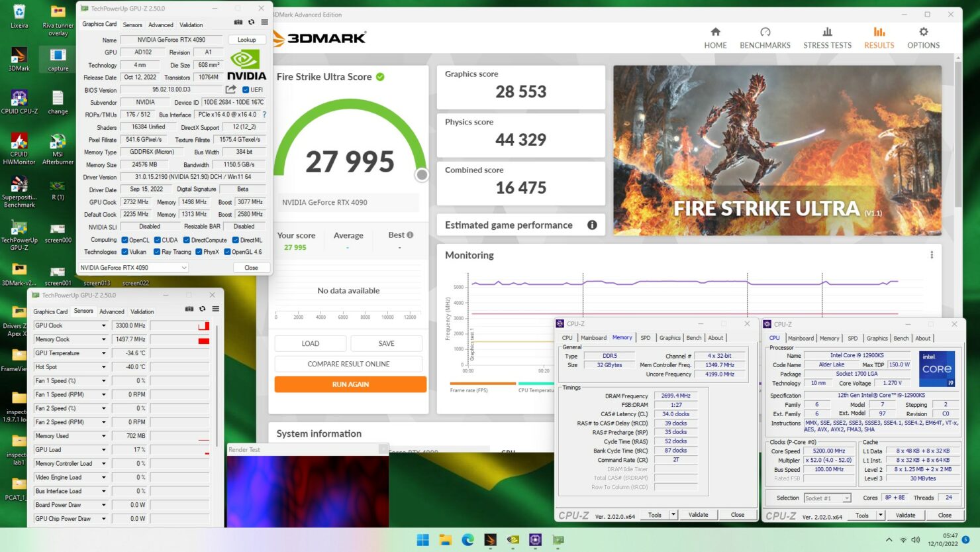Image resolution: width=980 pixels, height=552 pixels.
Task: Click info icon beside Estimated game performance
Action: pyautogui.click(x=592, y=225)
